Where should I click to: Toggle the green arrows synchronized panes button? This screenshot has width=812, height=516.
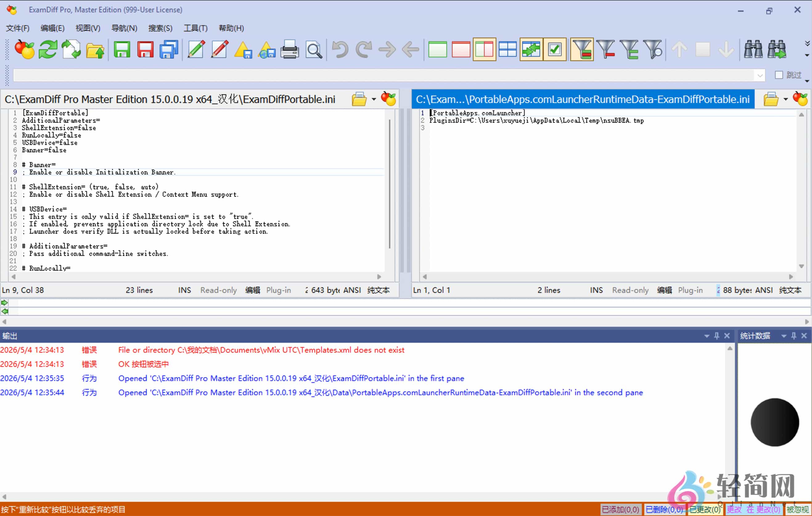[531, 50]
